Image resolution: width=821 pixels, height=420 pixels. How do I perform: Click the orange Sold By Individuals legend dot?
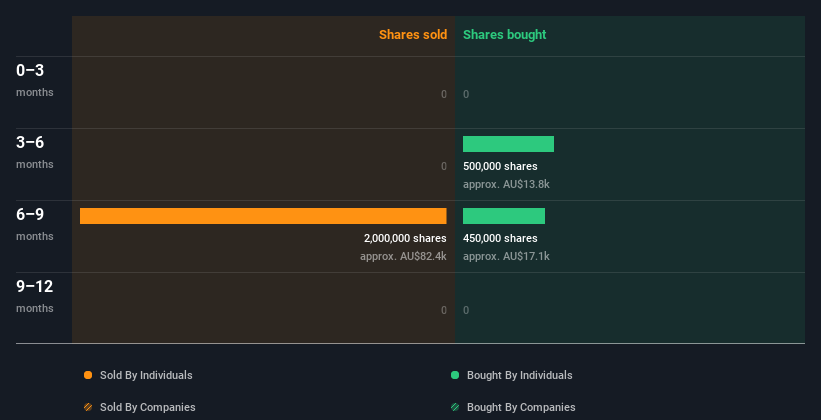point(88,375)
